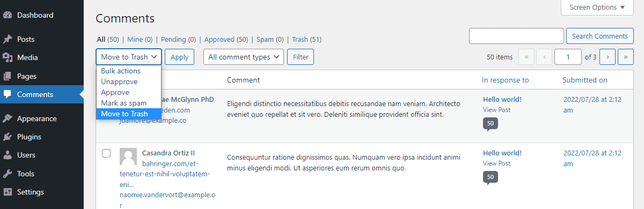Image resolution: width=644 pixels, height=209 pixels.
Task: Click the Settings sliders icon
Action: [8, 192]
